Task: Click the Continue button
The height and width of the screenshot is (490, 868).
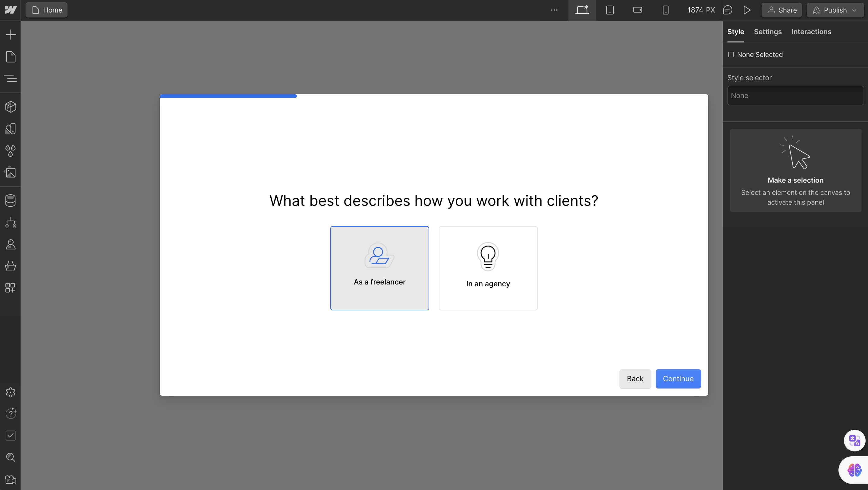Action: coord(678,378)
